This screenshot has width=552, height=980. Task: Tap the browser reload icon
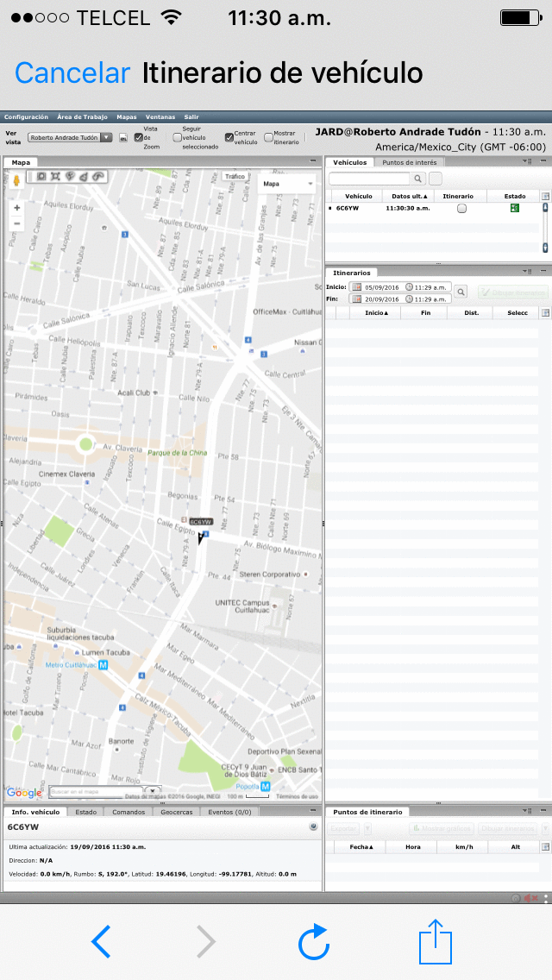pyautogui.click(x=313, y=941)
